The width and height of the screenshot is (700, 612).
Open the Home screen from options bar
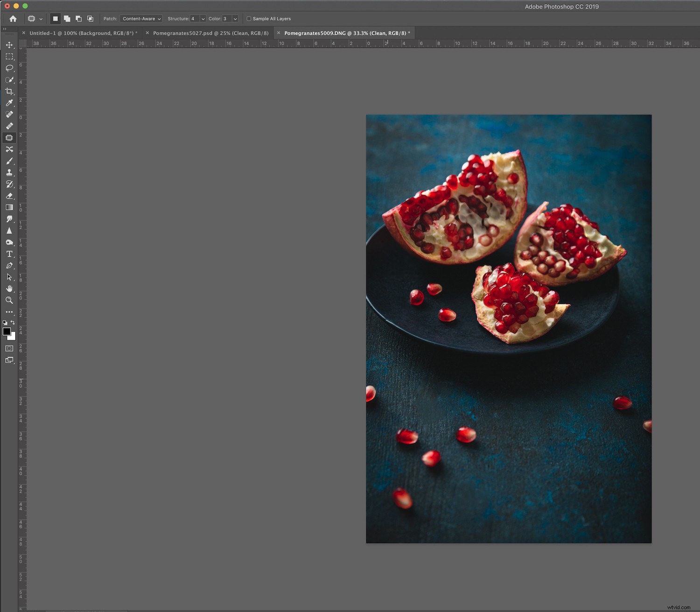[x=13, y=19]
